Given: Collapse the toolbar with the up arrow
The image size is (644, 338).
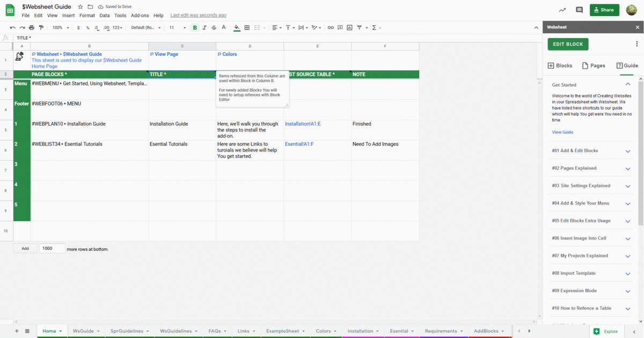Looking at the screenshot, I should 536,27.
